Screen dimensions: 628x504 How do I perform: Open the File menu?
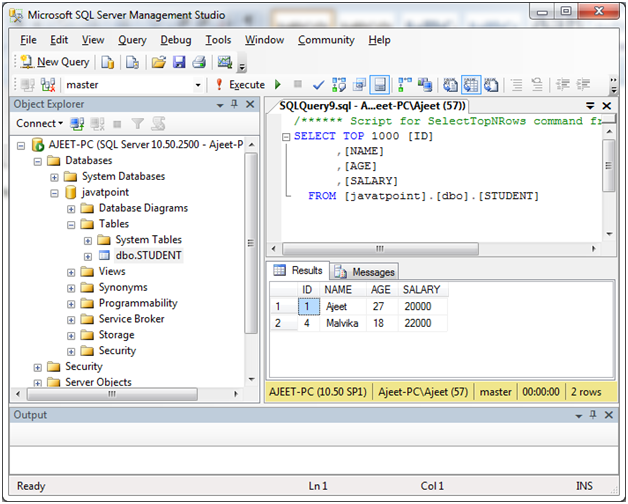coord(28,40)
